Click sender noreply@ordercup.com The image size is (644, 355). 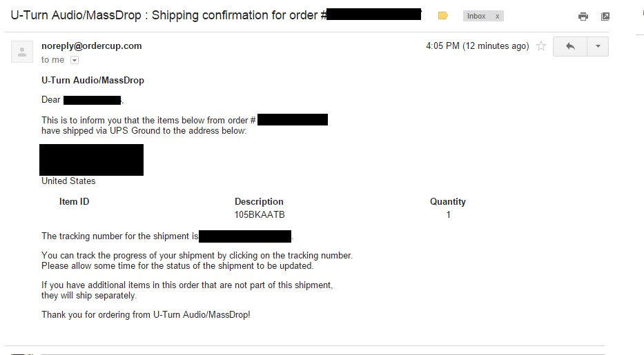pos(91,46)
